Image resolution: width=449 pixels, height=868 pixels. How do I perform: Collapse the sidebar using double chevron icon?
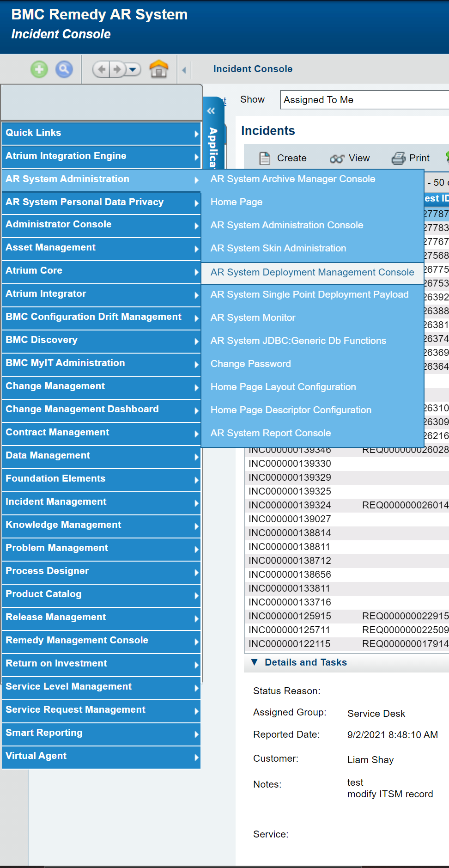(211, 111)
